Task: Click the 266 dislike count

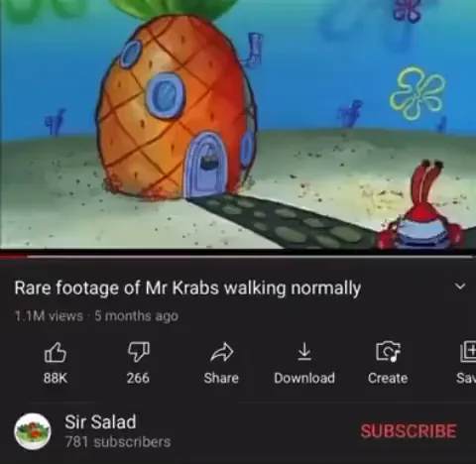Action: [138, 378]
